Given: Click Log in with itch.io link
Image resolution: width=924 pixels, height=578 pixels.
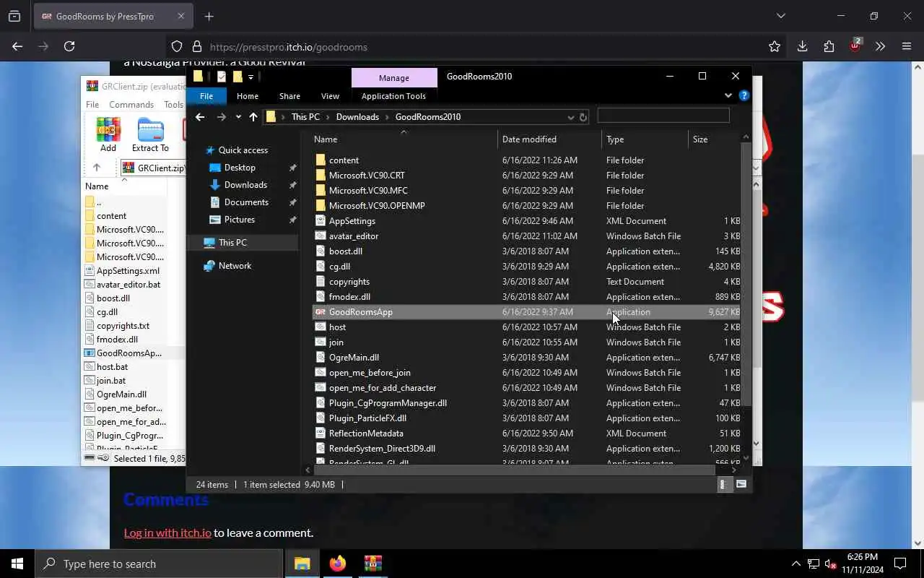Looking at the screenshot, I should click(x=167, y=533).
